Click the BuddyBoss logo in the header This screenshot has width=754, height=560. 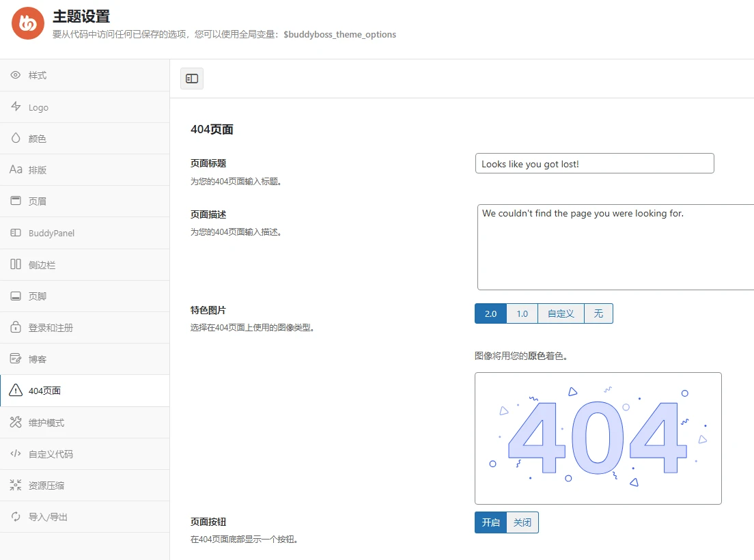(x=27, y=23)
